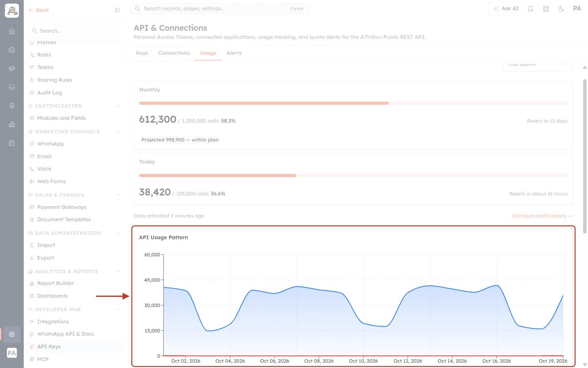Open the PA user avatar in top bar

(577, 9)
